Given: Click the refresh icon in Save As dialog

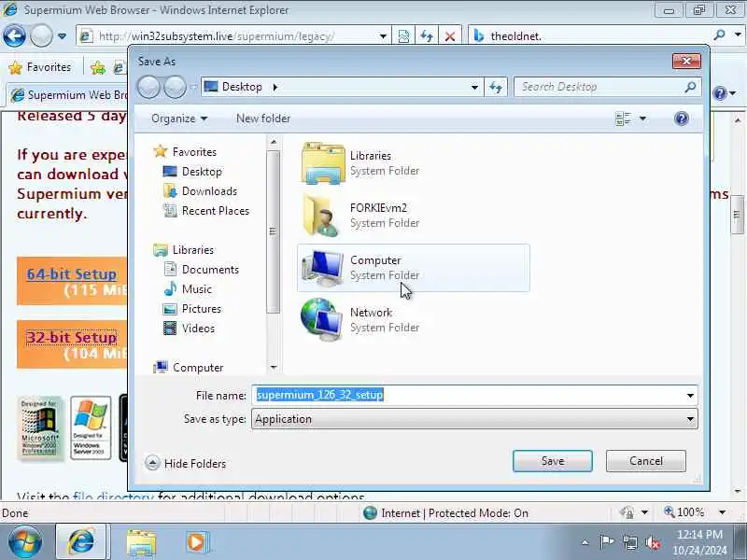Looking at the screenshot, I should [x=496, y=87].
